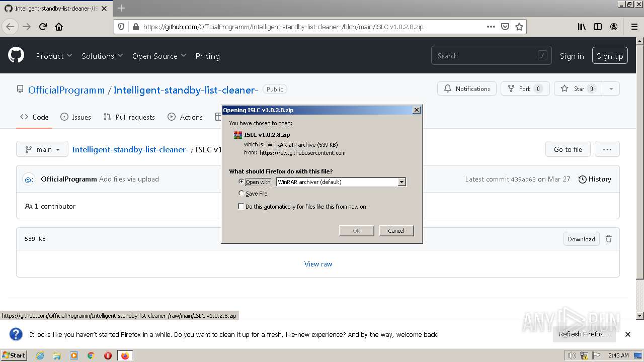The width and height of the screenshot is (644, 362).
Task: Open the Issues tab
Action: pos(75,117)
